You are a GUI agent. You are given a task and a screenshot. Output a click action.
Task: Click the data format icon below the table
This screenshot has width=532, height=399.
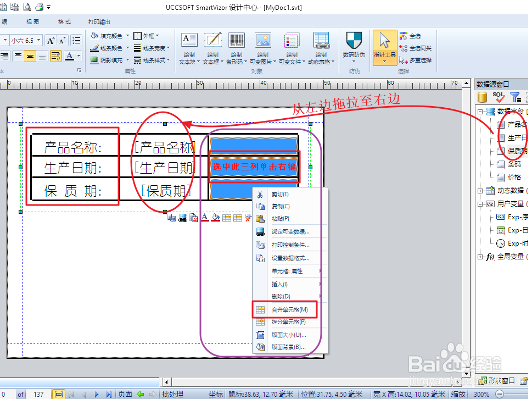pyautogui.click(x=194, y=218)
